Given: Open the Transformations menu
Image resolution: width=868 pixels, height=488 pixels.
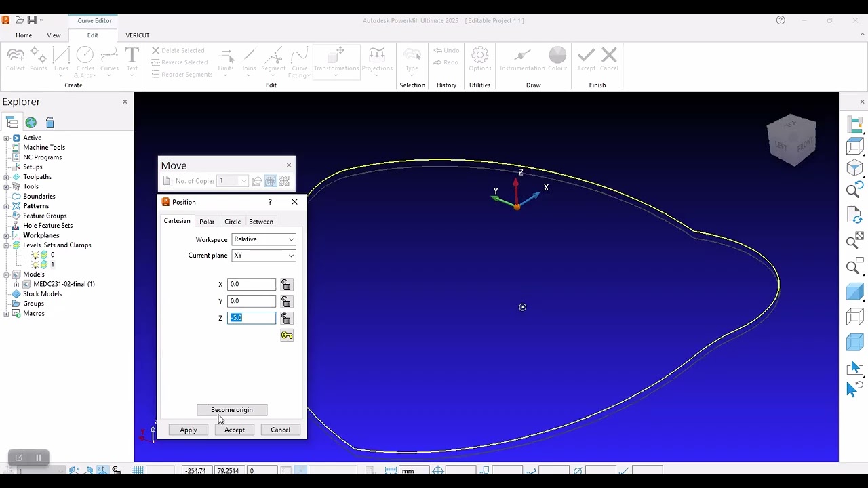Looking at the screenshot, I should coord(336,61).
